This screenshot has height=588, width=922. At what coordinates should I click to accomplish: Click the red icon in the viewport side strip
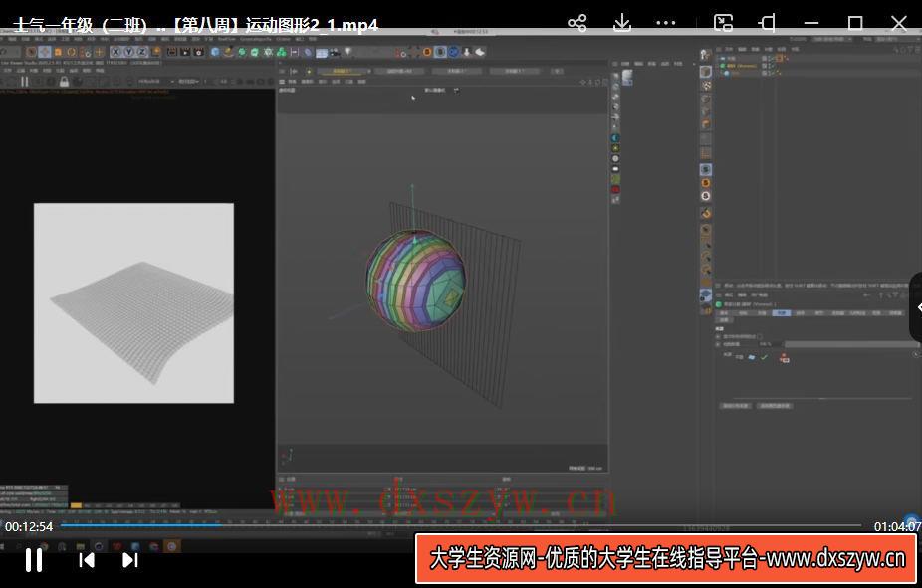(x=615, y=190)
